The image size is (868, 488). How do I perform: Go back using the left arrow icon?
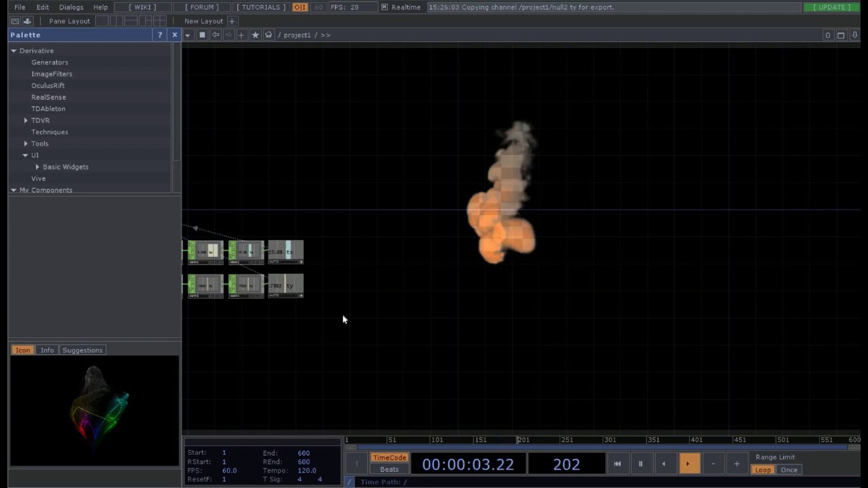coord(216,35)
